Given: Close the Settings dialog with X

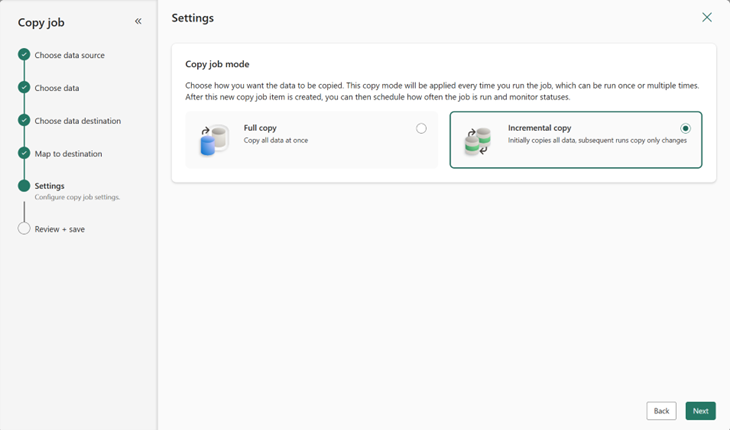Looking at the screenshot, I should [x=707, y=18].
